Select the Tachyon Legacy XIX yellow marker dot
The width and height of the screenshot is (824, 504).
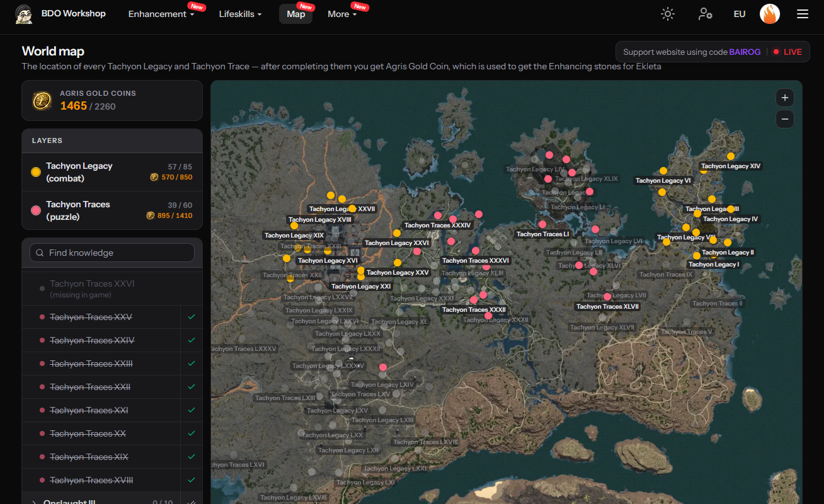[x=294, y=226]
